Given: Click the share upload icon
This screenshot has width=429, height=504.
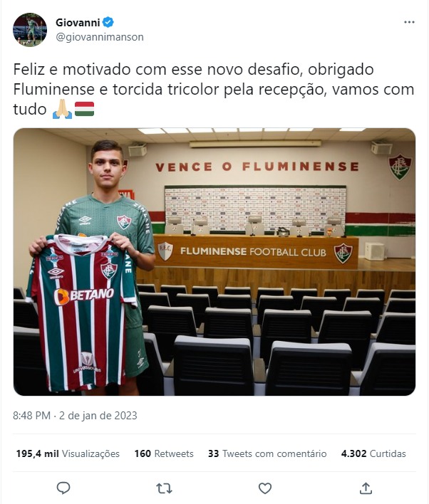Looking at the screenshot, I should [x=366, y=488].
